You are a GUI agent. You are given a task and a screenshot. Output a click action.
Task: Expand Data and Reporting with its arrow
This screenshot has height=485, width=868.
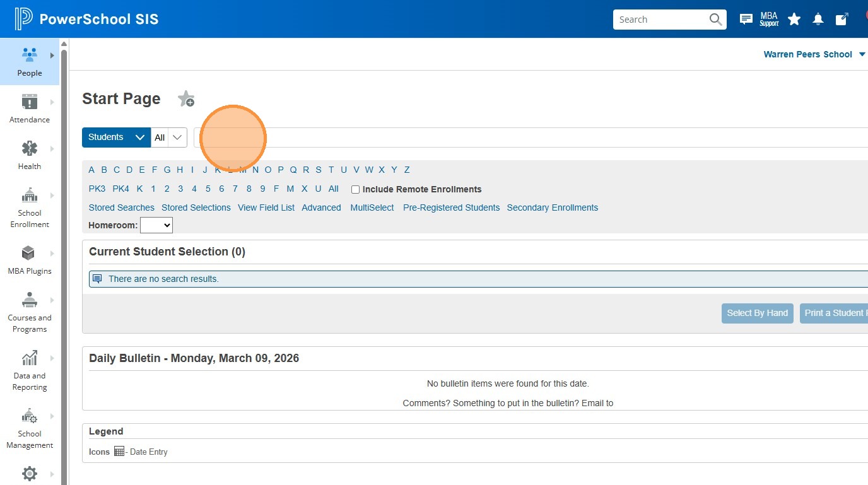[52, 358]
